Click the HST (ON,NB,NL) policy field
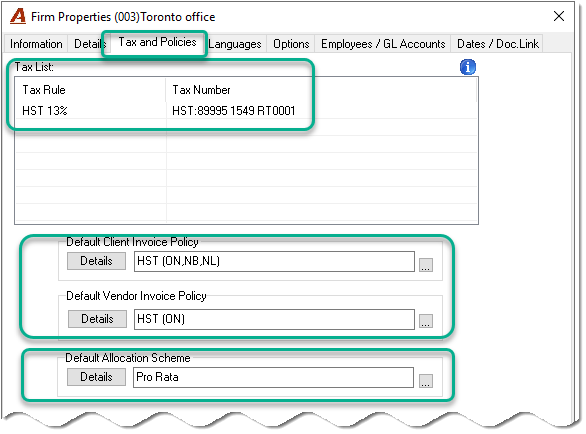The height and width of the screenshot is (434, 586). coord(274,261)
